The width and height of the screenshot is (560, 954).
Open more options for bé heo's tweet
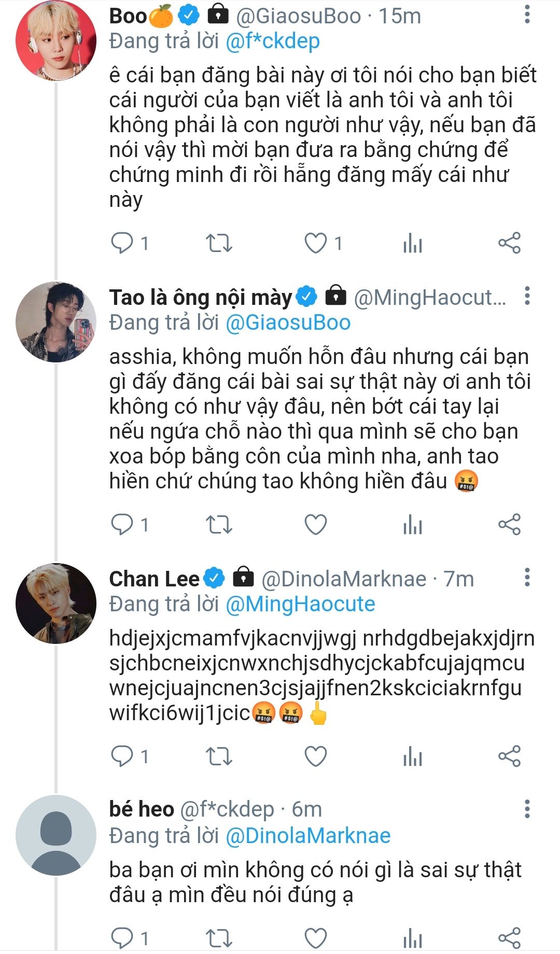click(527, 808)
